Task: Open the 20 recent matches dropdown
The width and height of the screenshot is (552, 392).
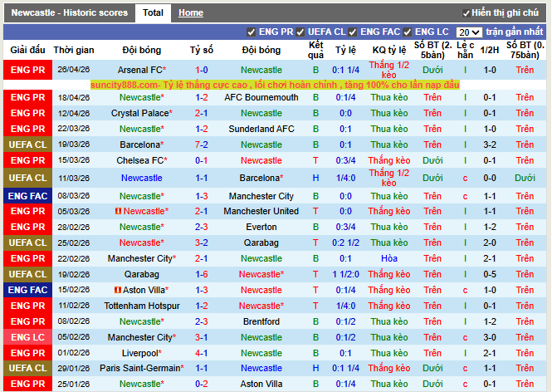Action: click(x=469, y=32)
